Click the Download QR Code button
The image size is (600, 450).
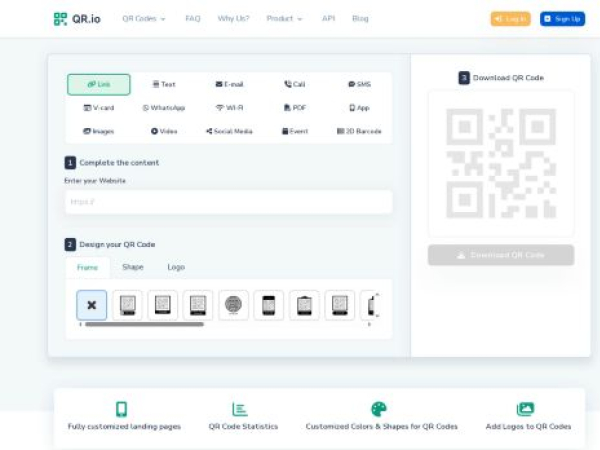point(501,255)
